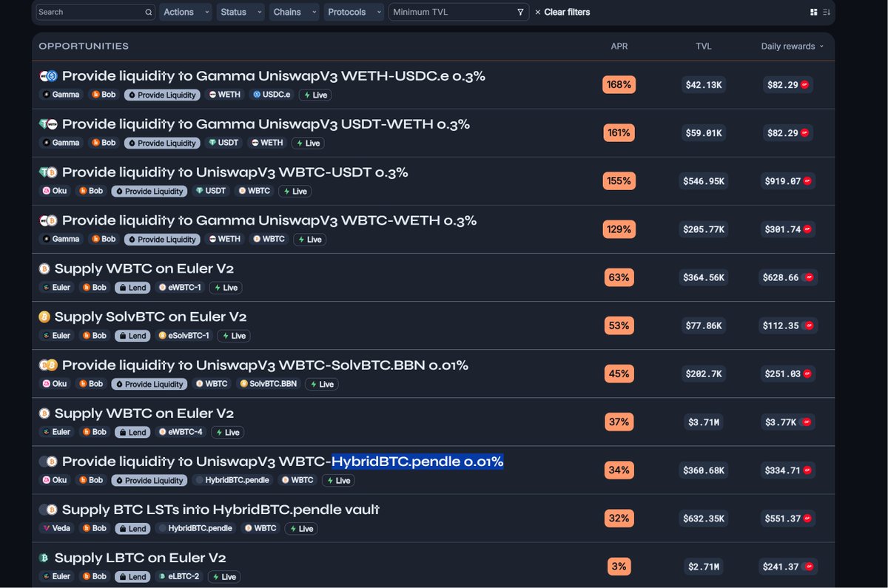Click the 129% APR badge

pyautogui.click(x=619, y=229)
